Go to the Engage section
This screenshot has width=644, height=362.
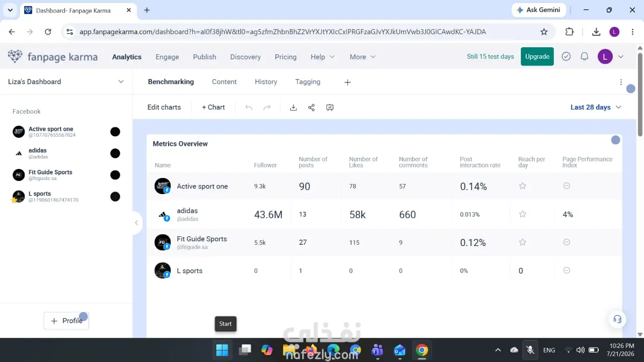[167, 57]
